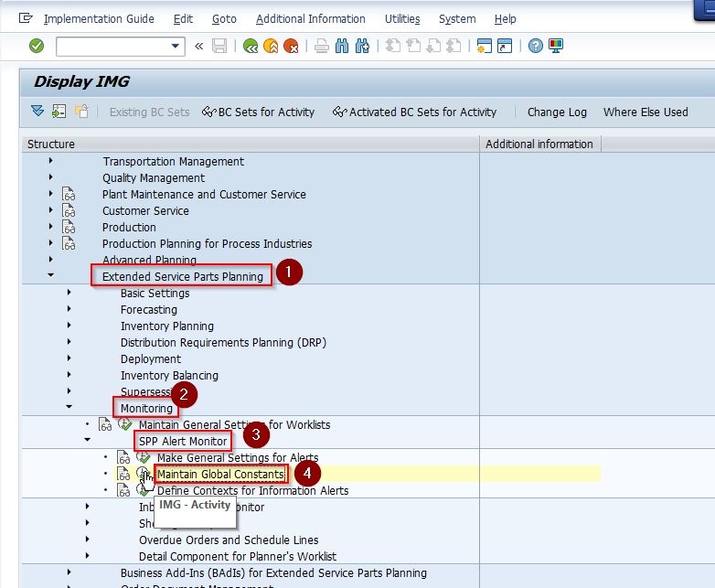Screen dimensions: 715x588
Task: Click the Customize Local Layout monitor icon
Action: click(556, 46)
